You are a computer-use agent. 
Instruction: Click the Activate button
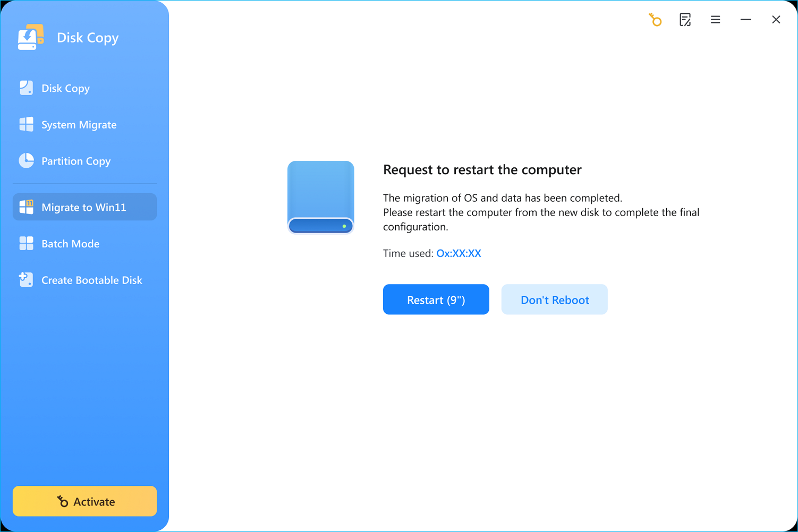[x=84, y=501]
